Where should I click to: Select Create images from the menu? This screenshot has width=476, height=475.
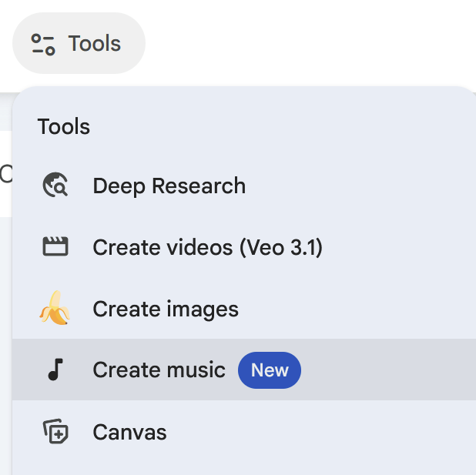coord(244,309)
